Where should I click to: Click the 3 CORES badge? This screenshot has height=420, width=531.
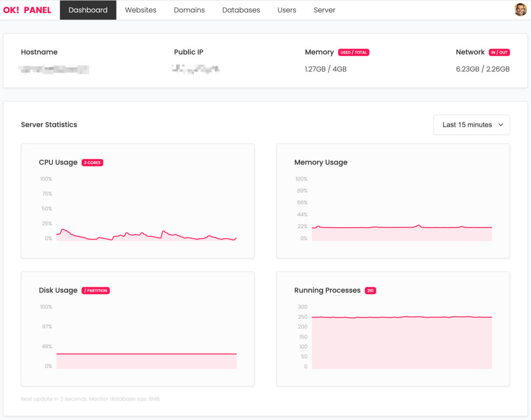(x=92, y=163)
